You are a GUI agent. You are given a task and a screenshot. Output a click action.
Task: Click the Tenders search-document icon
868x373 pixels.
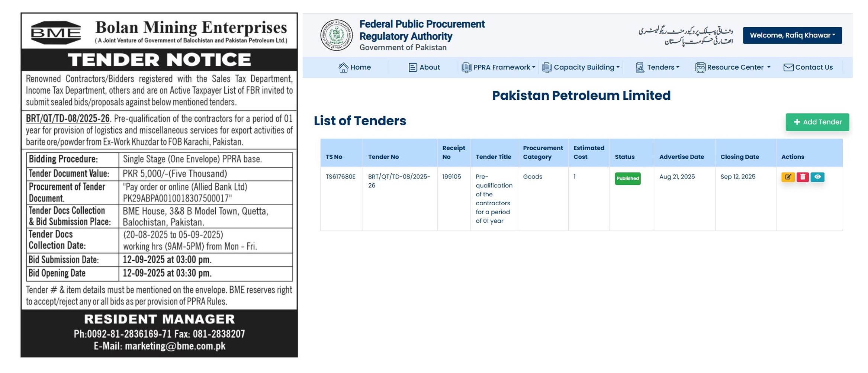pos(640,67)
